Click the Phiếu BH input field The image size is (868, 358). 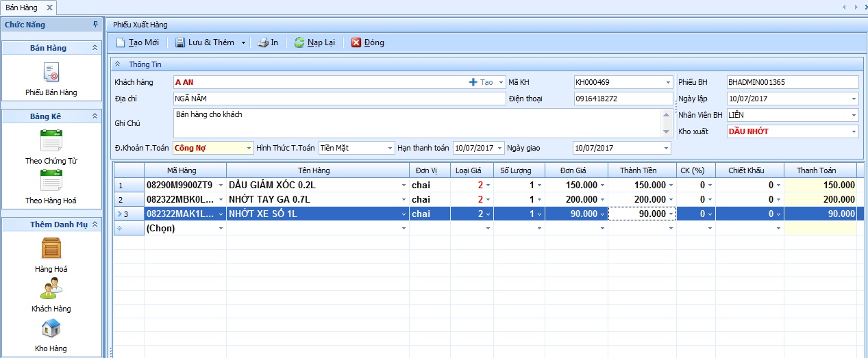[x=792, y=82]
